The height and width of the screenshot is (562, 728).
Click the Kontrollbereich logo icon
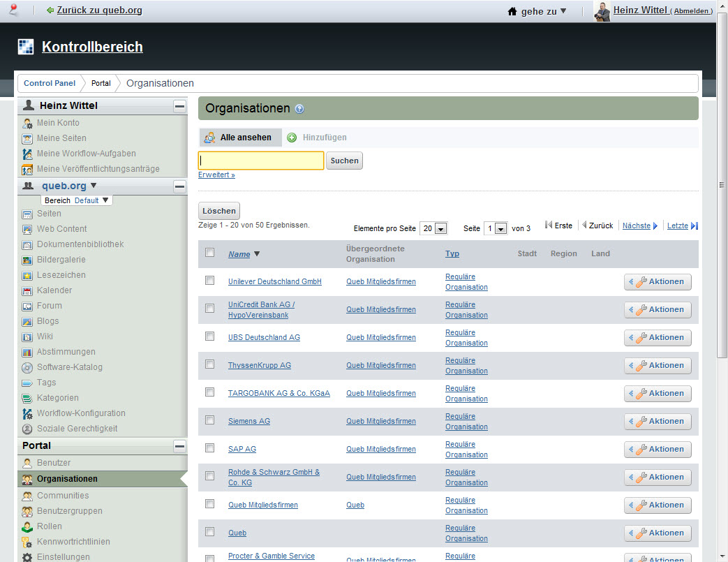(x=26, y=47)
